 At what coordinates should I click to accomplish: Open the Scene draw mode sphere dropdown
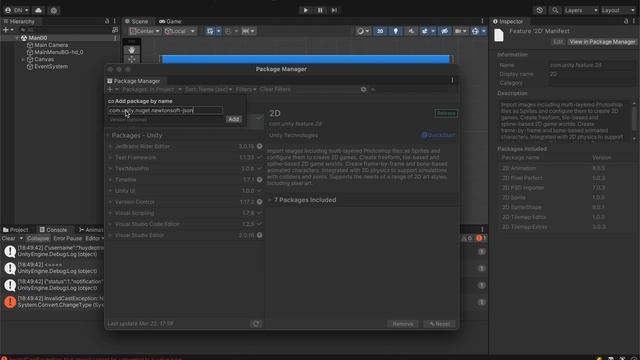pos(362,31)
